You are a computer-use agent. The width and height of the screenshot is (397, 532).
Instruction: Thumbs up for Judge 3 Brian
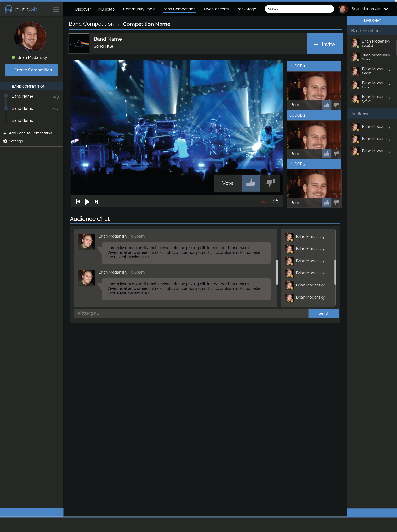[x=326, y=203]
